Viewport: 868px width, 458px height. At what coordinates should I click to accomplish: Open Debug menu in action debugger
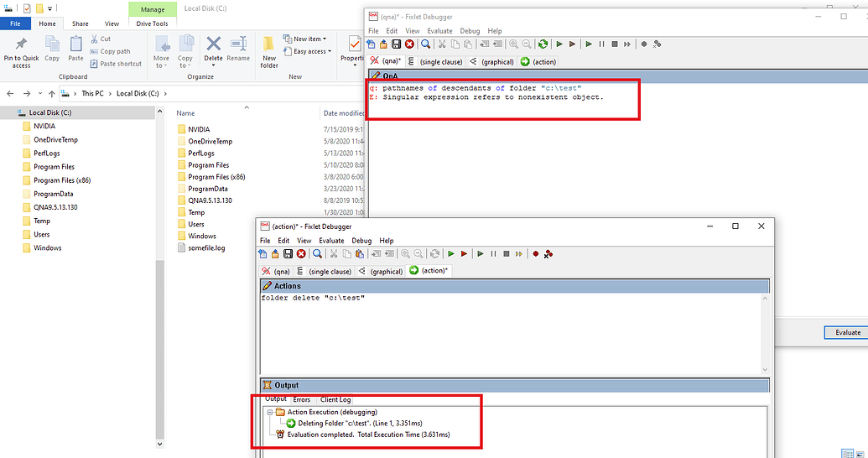pyautogui.click(x=361, y=241)
